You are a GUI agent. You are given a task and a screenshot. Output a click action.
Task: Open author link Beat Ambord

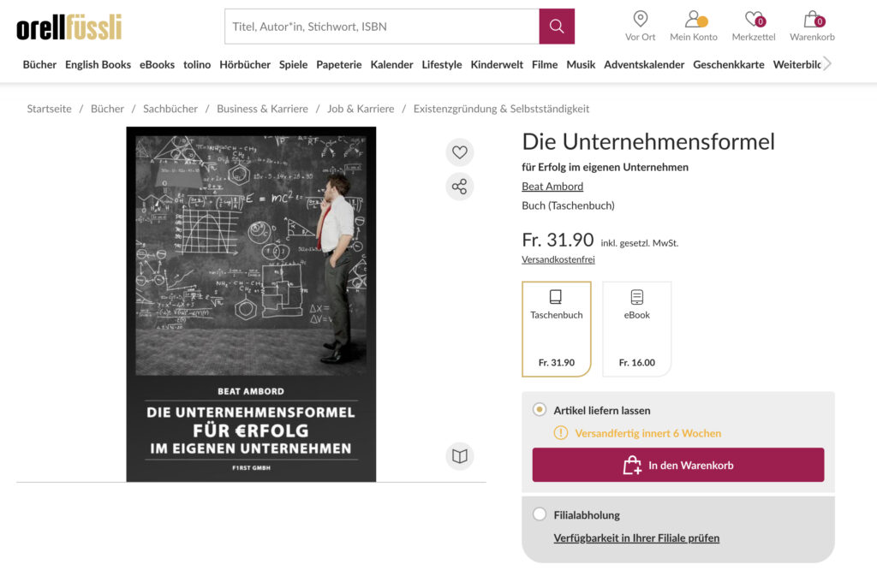click(552, 187)
